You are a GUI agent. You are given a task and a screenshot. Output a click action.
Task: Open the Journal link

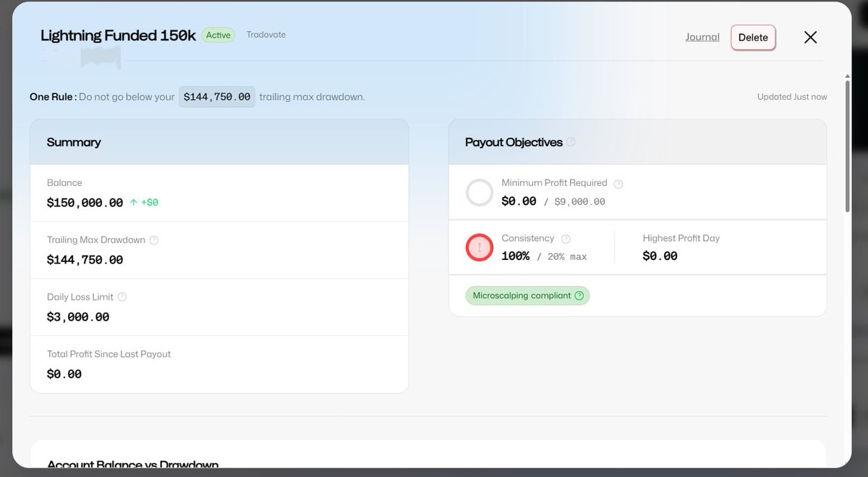[x=702, y=37]
